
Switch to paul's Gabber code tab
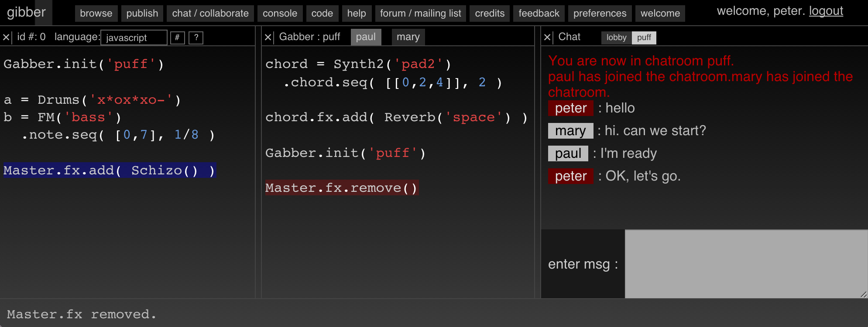(x=366, y=37)
